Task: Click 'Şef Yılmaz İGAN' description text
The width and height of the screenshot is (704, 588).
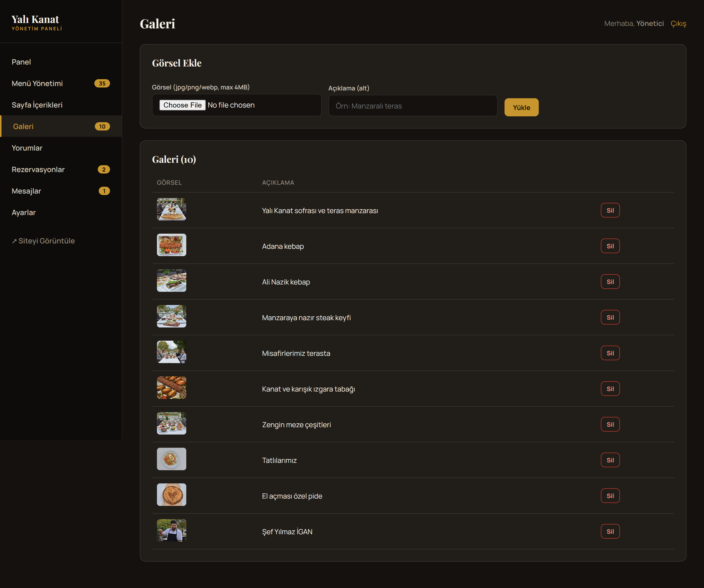Action: click(x=287, y=532)
